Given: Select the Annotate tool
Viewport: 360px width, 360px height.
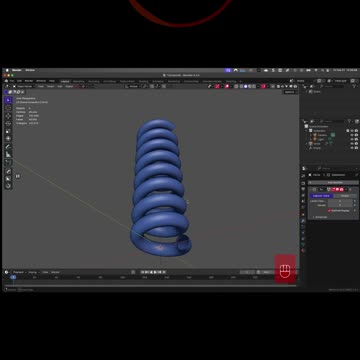Looking at the screenshot, I should click(8, 146).
